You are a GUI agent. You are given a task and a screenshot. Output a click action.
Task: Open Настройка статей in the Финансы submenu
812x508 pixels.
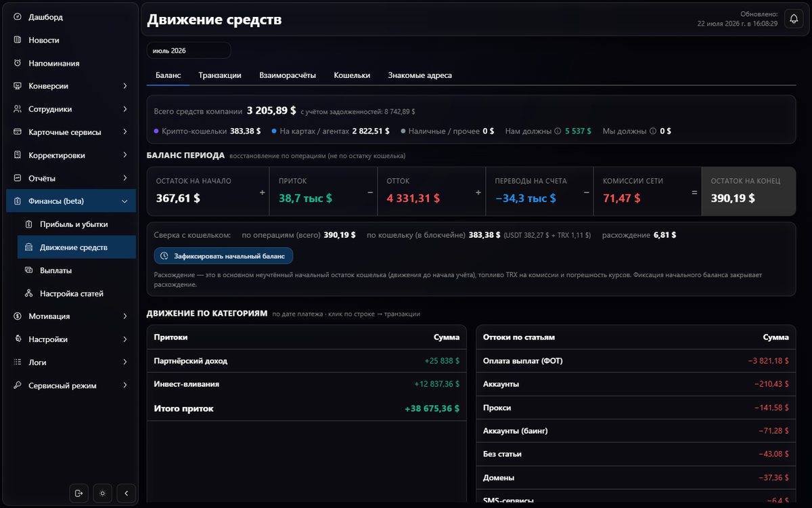coord(76,293)
